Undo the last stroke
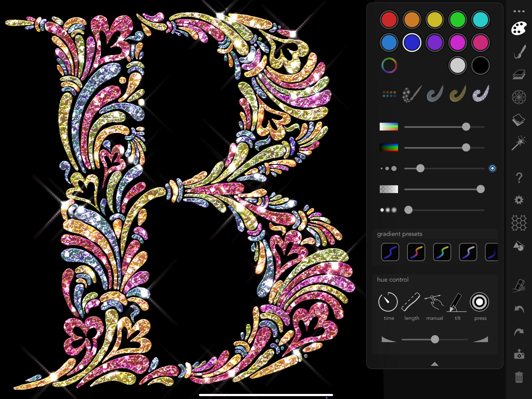This screenshot has height=399, width=532. (519, 309)
